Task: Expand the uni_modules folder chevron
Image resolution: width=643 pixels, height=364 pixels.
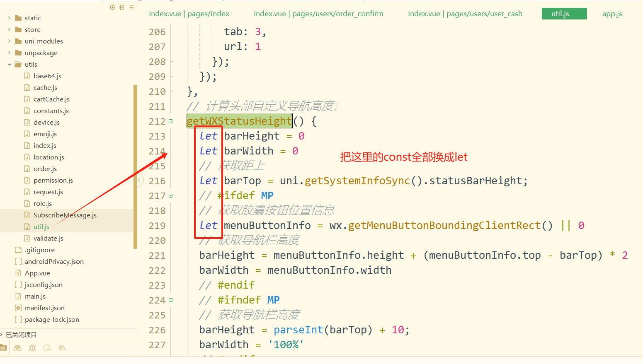Action: pos(9,41)
